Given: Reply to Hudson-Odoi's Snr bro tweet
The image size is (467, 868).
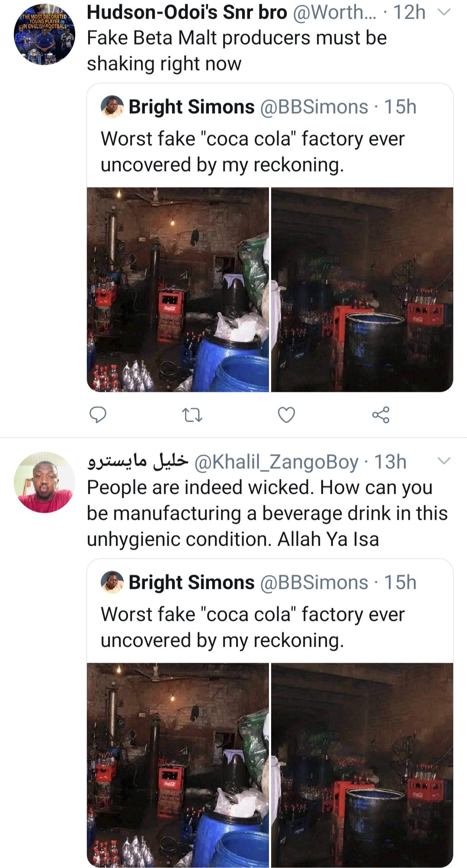Looking at the screenshot, I should click(x=98, y=415).
